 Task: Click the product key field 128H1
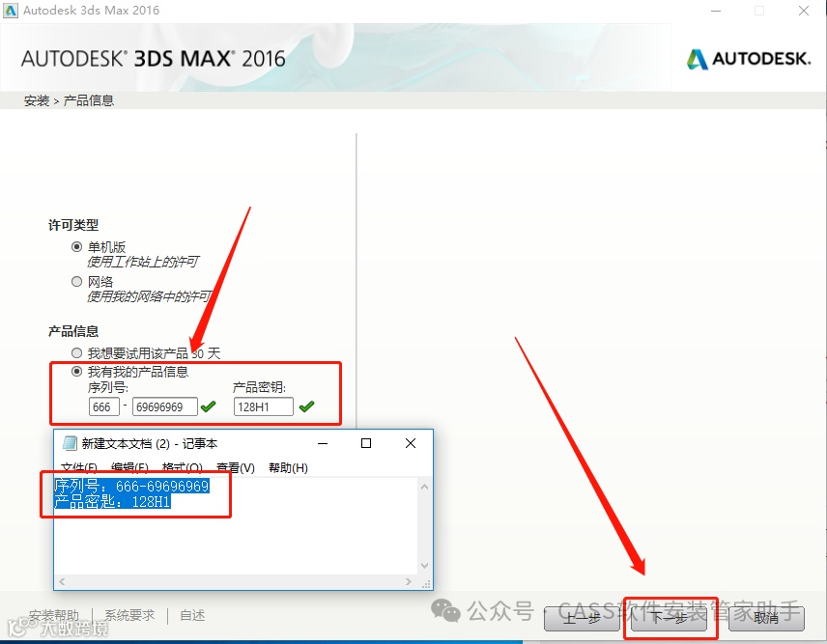tap(263, 406)
